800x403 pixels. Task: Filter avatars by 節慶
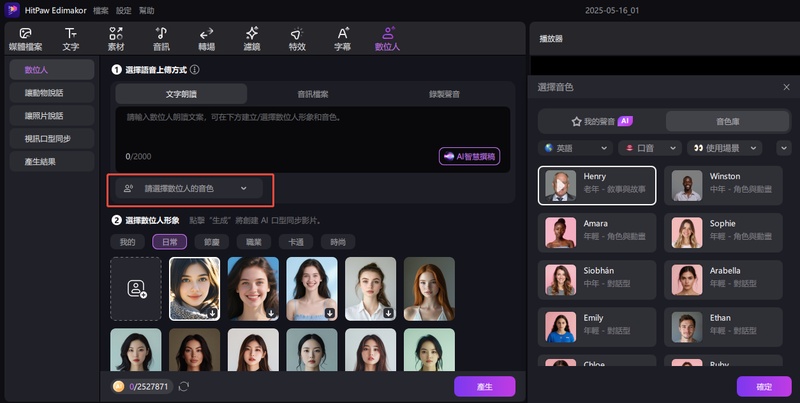[212, 242]
